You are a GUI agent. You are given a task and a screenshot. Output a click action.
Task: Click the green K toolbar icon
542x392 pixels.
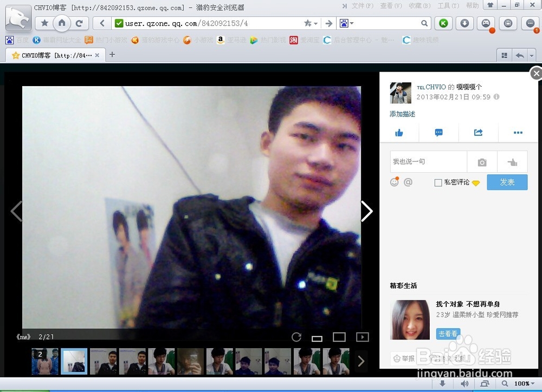click(x=443, y=23)
